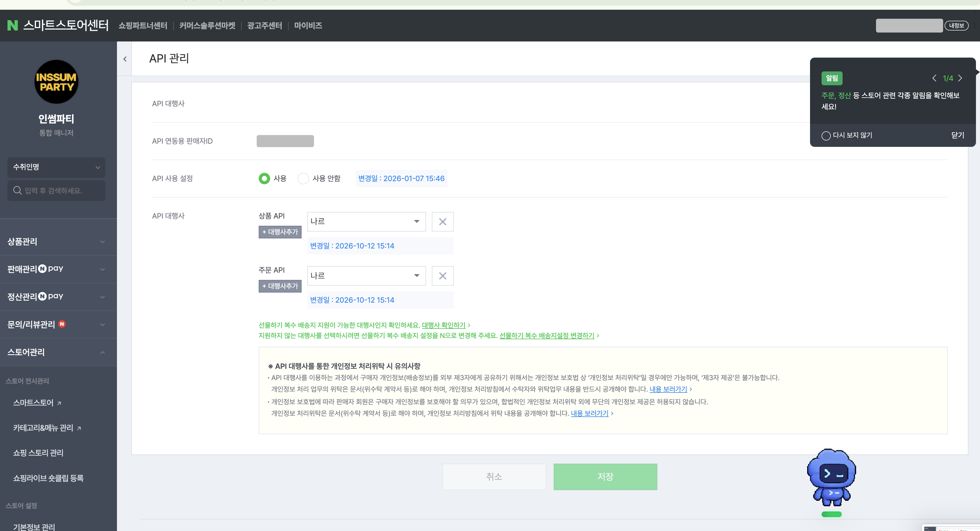Image resolution: width=980 pixels, height=531 pixels.
Task: Open 쇼핑 스토리 관리 in the sidebar
Action: 38,453
